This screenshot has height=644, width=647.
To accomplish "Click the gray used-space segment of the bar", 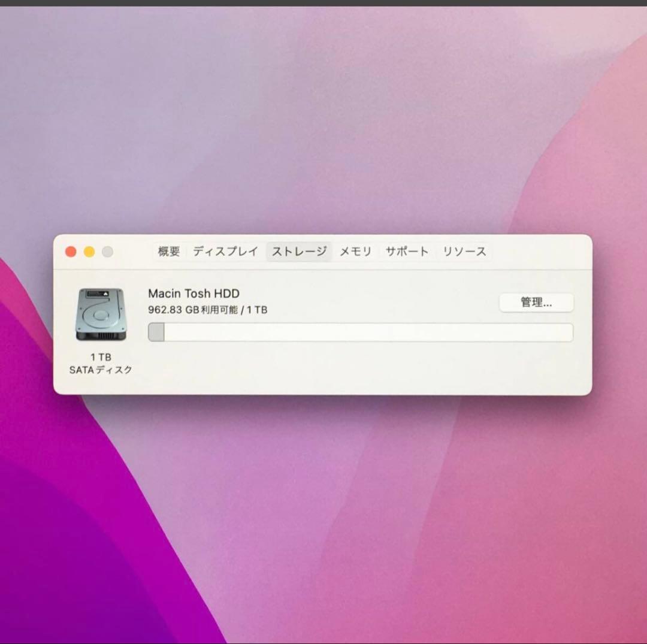I will click(156, 332).
